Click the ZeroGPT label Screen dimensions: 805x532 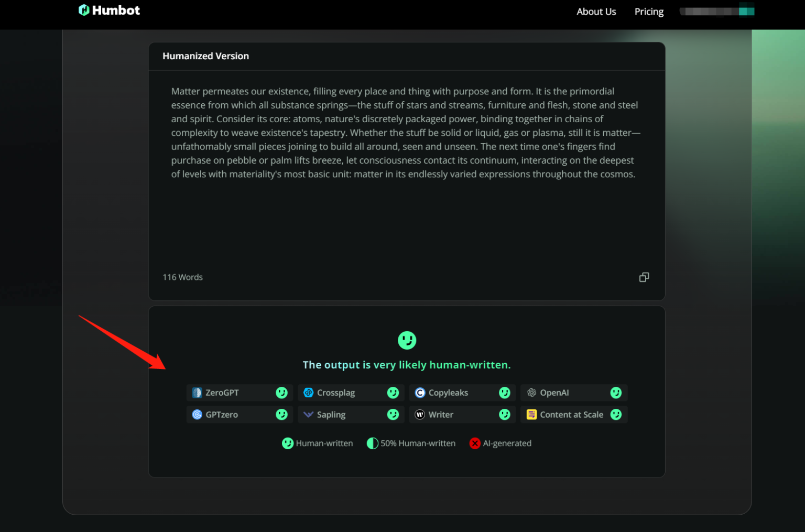222,393
